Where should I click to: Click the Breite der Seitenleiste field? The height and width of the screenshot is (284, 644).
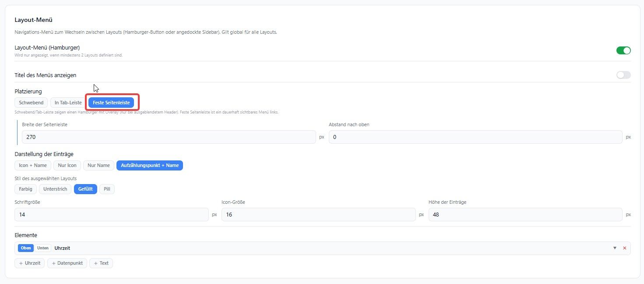[169, 137]
